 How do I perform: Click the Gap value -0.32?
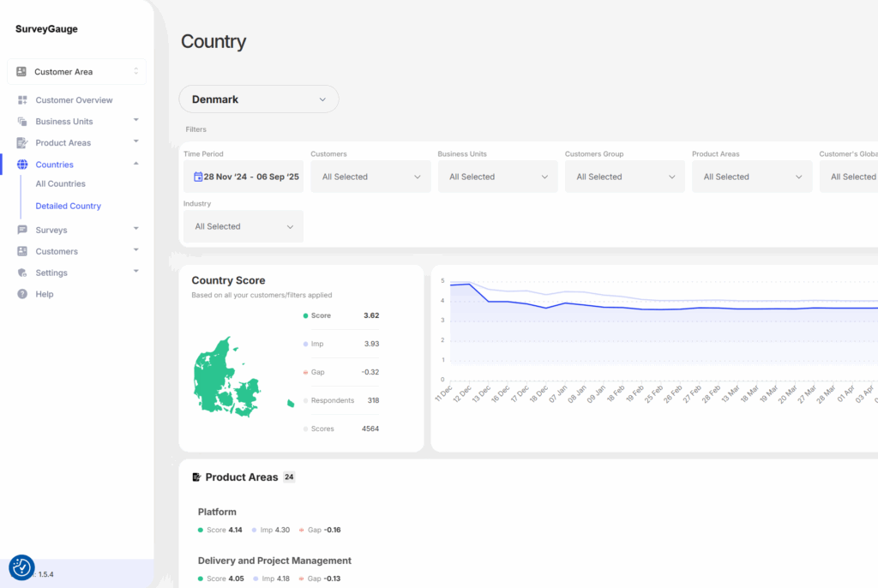click(x=370, y=372)
